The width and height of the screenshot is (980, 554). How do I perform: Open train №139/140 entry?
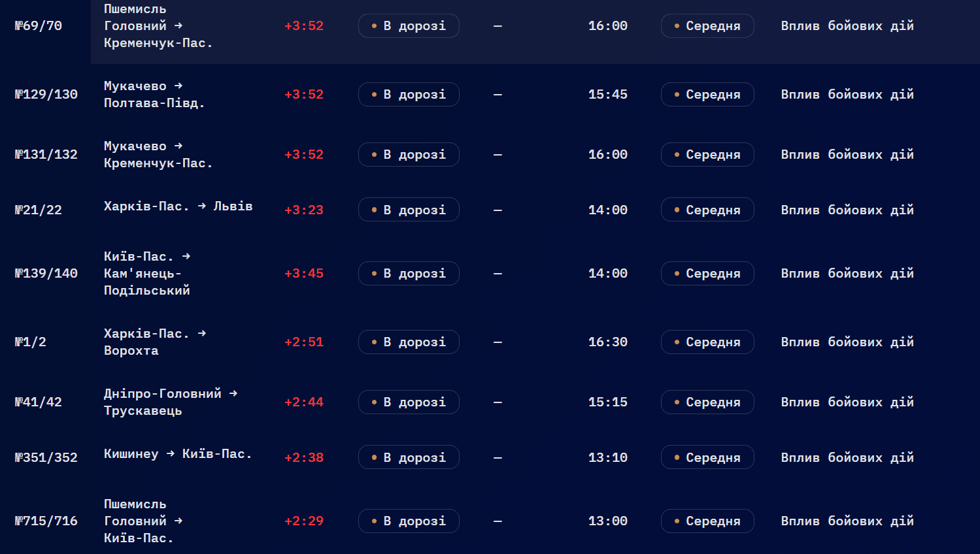(x=46, y=274)
